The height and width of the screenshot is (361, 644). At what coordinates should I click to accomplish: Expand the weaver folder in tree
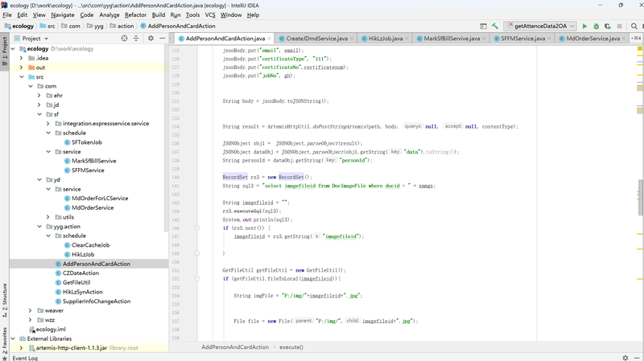click(31, 310)
